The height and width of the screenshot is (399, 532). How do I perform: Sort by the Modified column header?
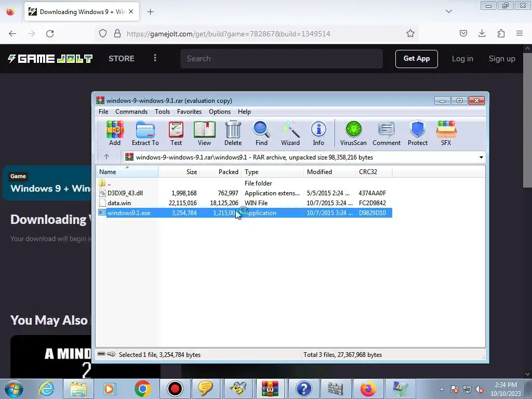[x=330, y=171]
